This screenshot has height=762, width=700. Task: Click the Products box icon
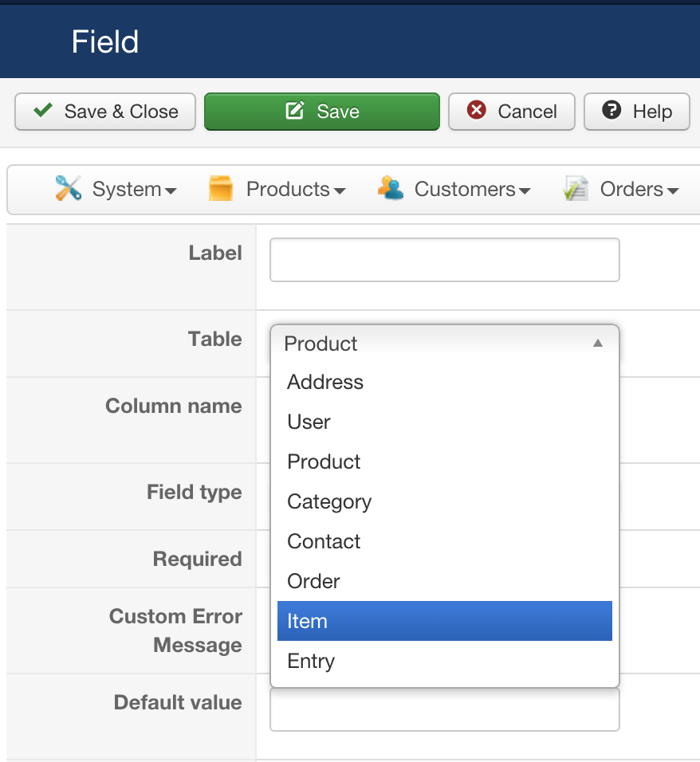[221, 189]
